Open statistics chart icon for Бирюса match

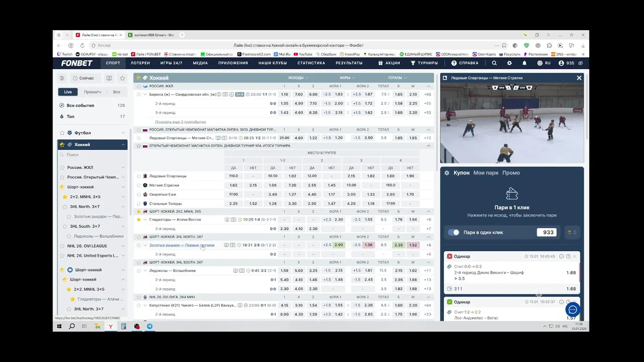232,95
